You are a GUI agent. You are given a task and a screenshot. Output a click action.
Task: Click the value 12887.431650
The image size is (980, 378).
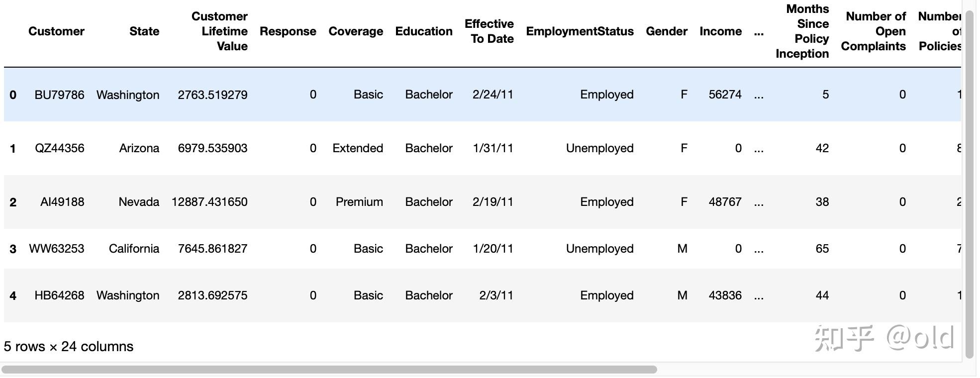click(x=209, y=202)
